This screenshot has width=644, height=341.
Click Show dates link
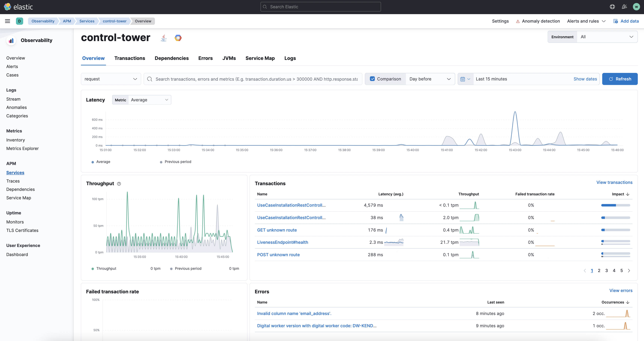tap(585, 79)
